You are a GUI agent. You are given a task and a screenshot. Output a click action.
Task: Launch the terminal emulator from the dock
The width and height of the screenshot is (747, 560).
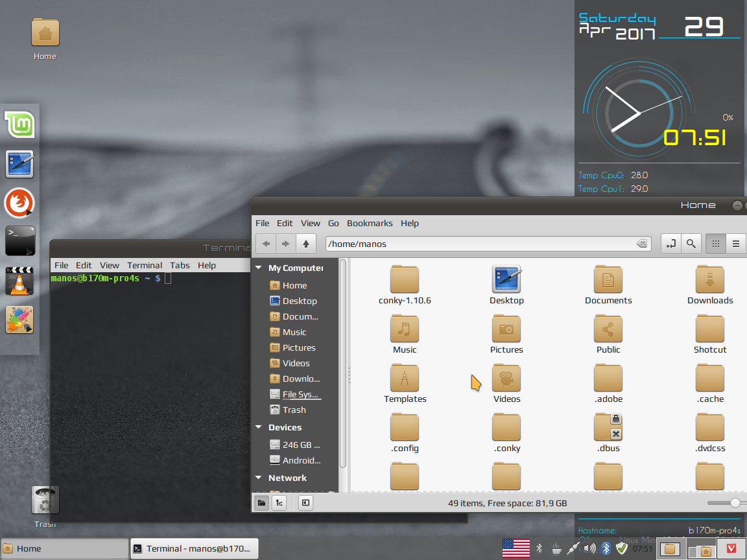point(20,241)
